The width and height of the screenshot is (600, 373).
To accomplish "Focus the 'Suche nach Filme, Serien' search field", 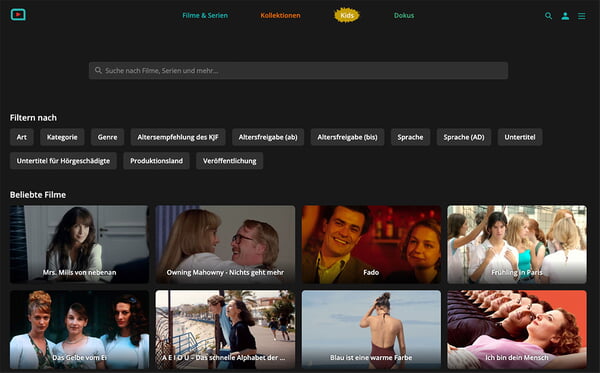I will tap(298, 70).
